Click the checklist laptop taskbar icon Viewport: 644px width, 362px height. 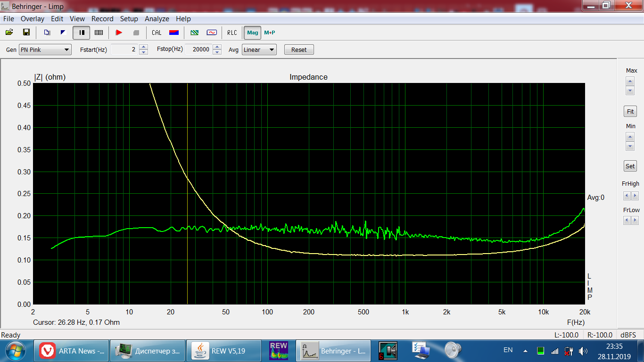pos(421,351)
